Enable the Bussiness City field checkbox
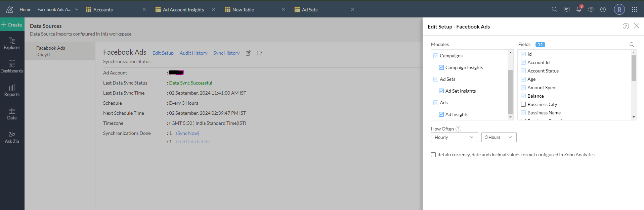 [x=523, y=104]
